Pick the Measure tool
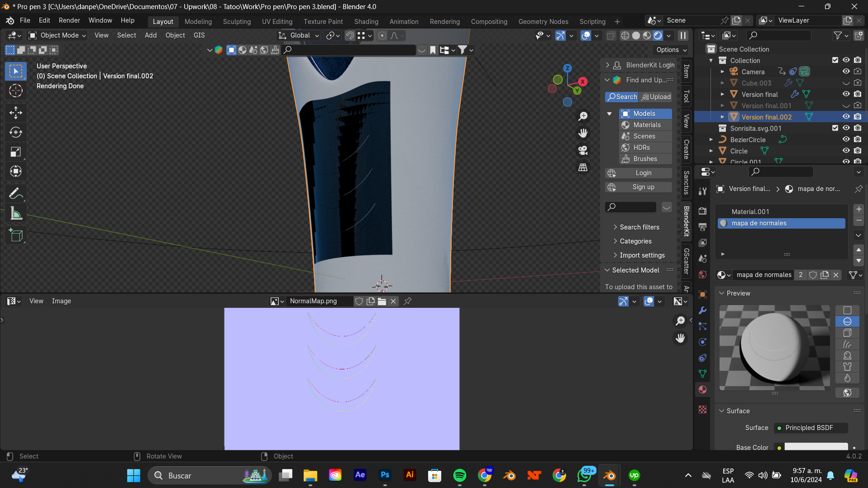868x488 pixels. (16, 213)
